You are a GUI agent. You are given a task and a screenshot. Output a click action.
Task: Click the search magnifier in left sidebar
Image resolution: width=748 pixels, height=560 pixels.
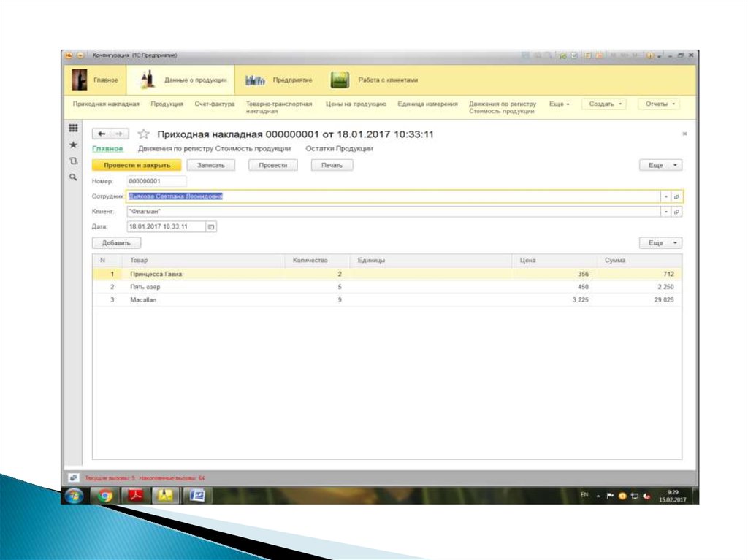point(73,177)
